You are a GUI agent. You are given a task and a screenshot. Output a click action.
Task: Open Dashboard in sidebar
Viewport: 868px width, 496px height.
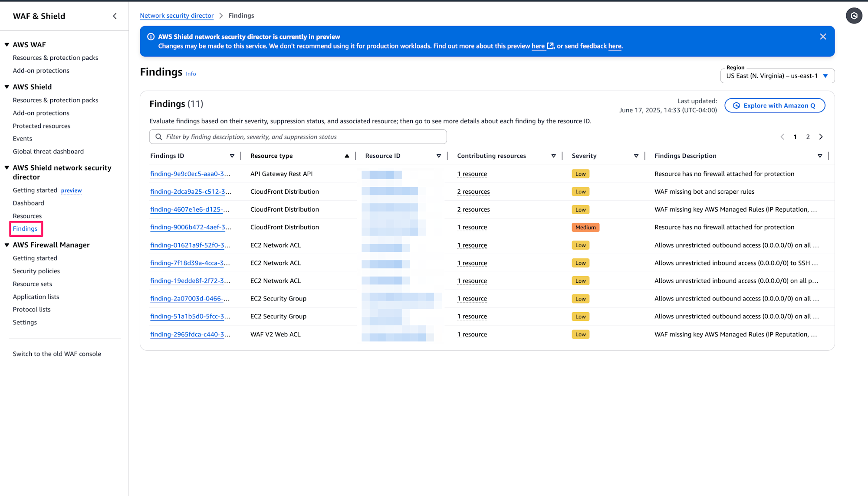(29, 203)
